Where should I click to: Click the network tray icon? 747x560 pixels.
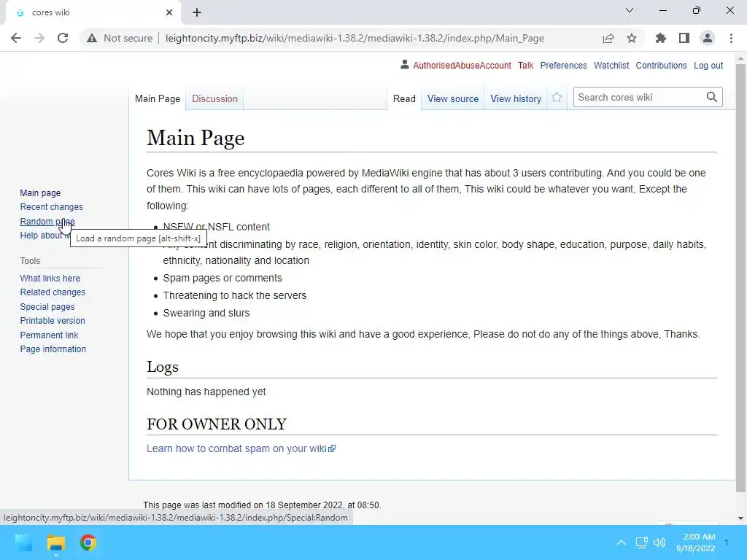641,542
